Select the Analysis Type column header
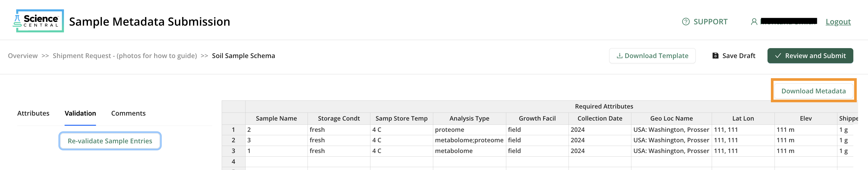The height and width of the screenshot is (170, 868). (469, 118)
